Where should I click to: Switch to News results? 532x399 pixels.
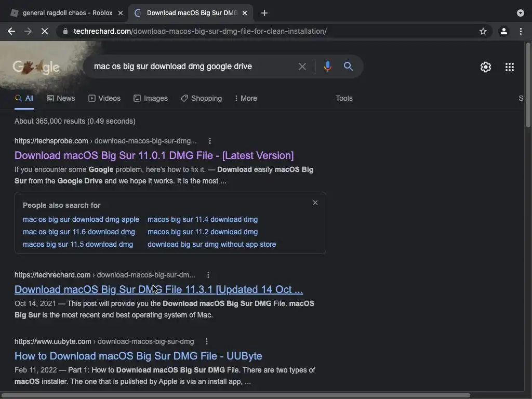click(x=61, y=98)
